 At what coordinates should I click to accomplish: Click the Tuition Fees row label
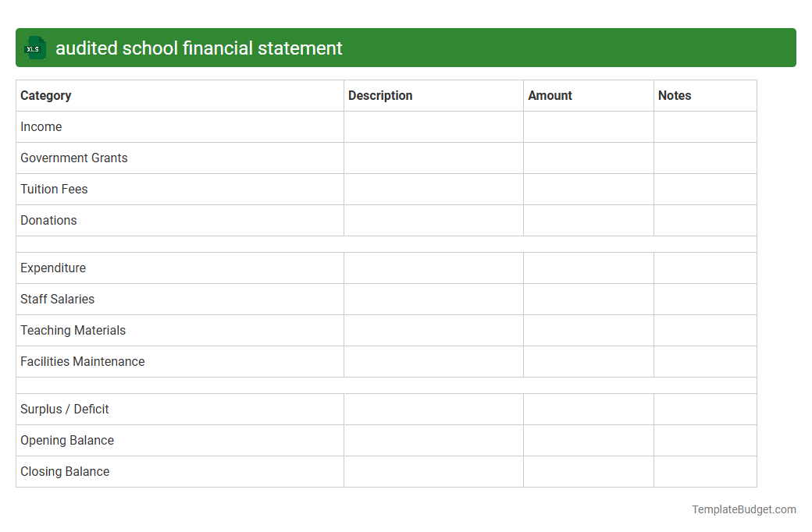pos(54,189)
